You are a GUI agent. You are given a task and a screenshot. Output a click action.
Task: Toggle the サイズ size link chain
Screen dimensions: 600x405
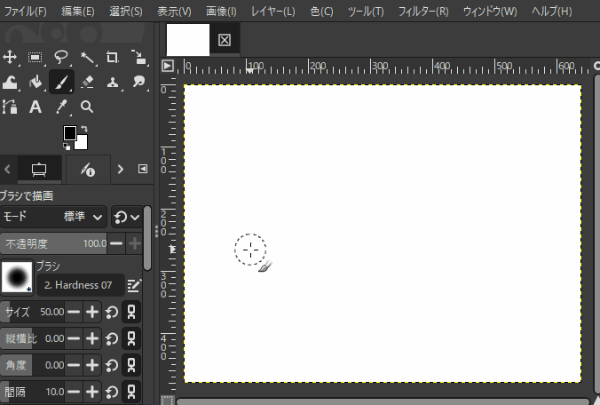click(131, 312)
